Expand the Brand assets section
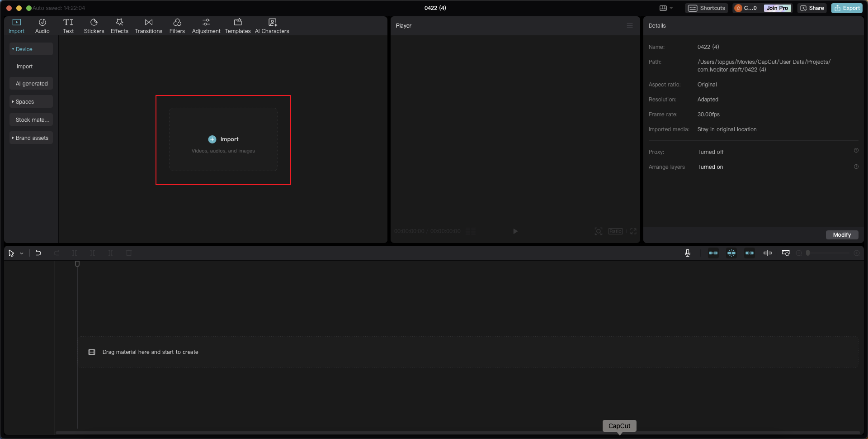The image size is (868, 439). [x=31, y=138]
